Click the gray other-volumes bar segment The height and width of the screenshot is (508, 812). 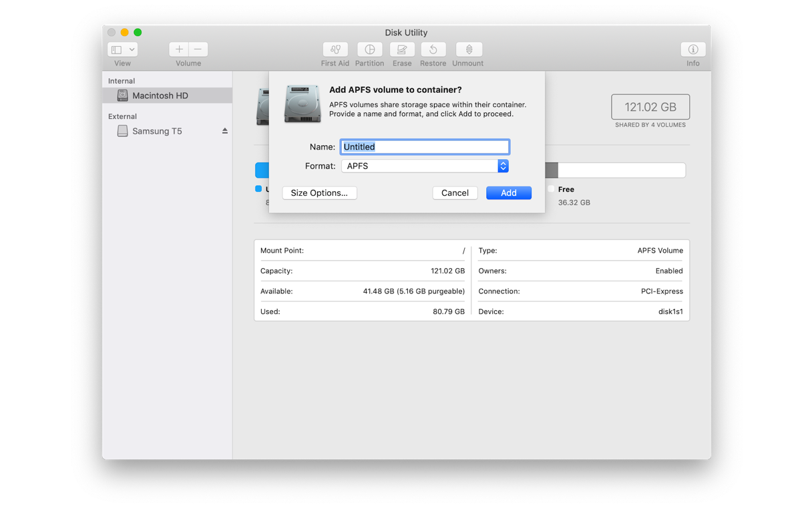click(x=552, y=170)
